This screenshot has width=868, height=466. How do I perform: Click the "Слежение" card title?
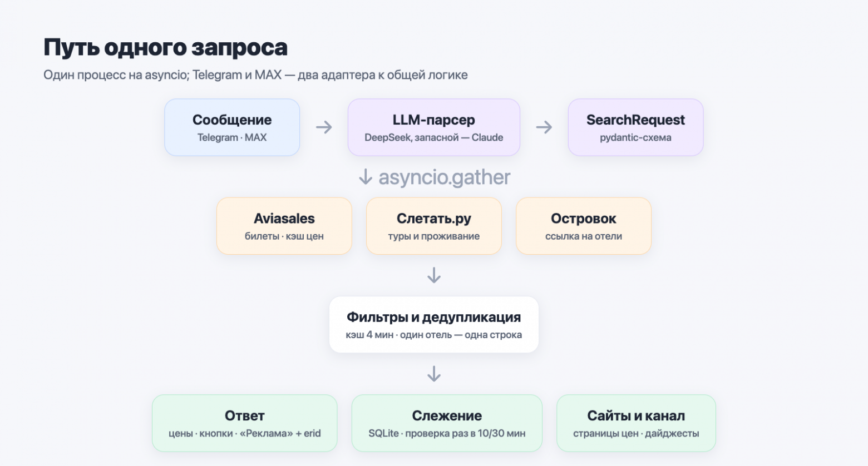pyautogui.click(x=447, y=415)
